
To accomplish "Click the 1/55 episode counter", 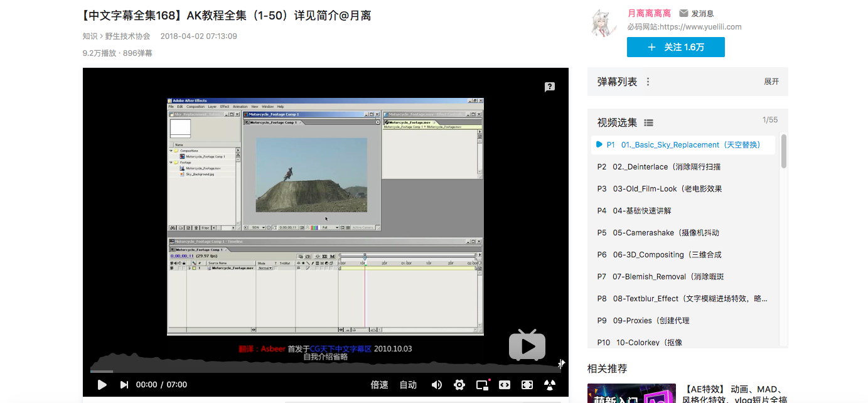I will coord(770,120).
